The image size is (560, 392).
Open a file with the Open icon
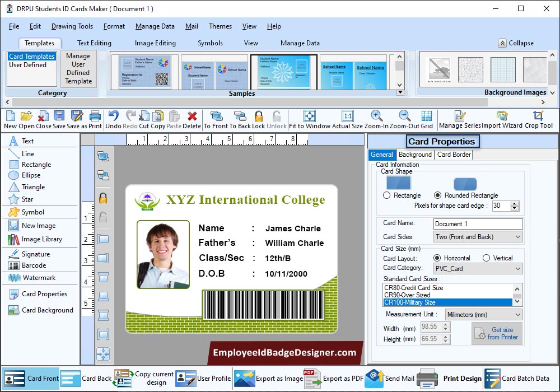click(x=26, y=120)
